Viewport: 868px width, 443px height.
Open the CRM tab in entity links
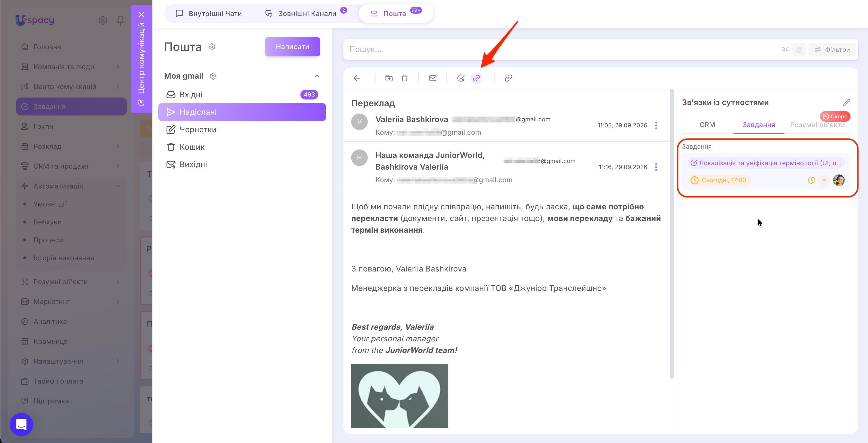(x=707, y=125)
